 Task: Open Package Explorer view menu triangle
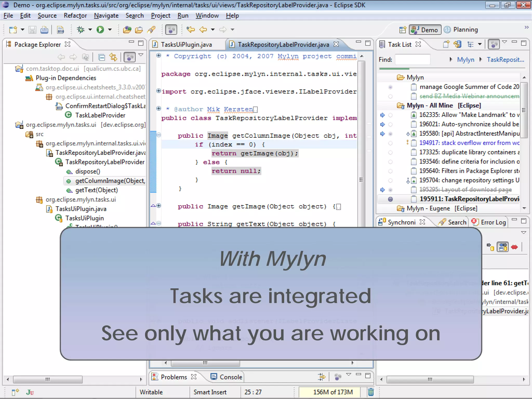[141, 55]
